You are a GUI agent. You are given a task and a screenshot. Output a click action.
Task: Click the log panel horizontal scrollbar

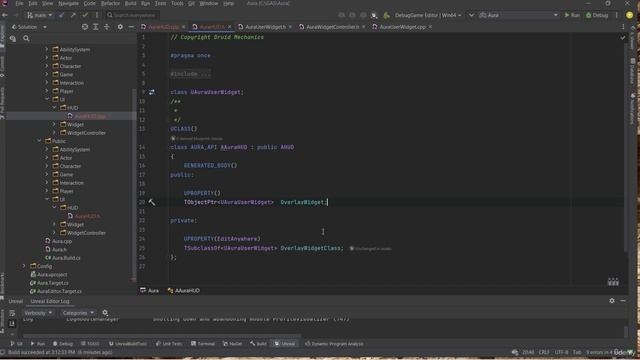click(x=161, y=336)
